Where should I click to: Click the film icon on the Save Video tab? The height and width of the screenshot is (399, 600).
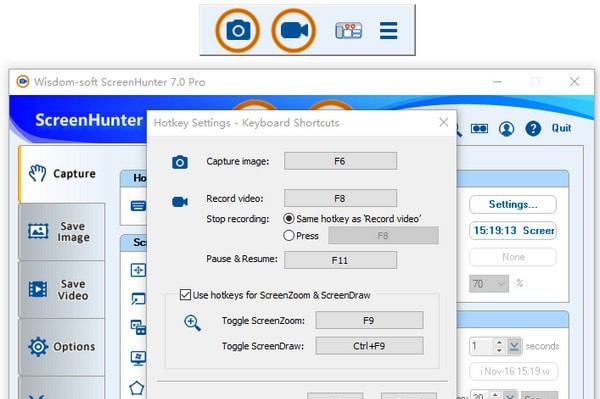pyautogui.click(x=38, y=289)
